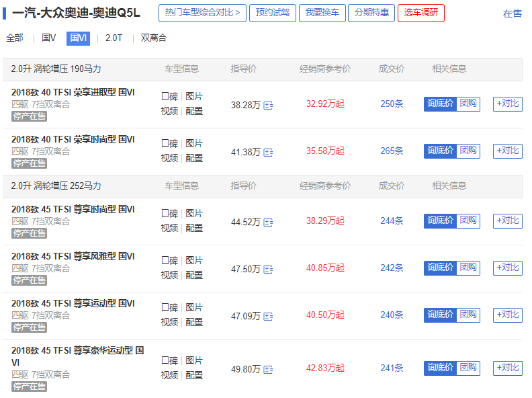Viewport: 532px width, 398px height.
Task: Add 45 TFSI 尊享运动型 to 对比
Action: 508,315
